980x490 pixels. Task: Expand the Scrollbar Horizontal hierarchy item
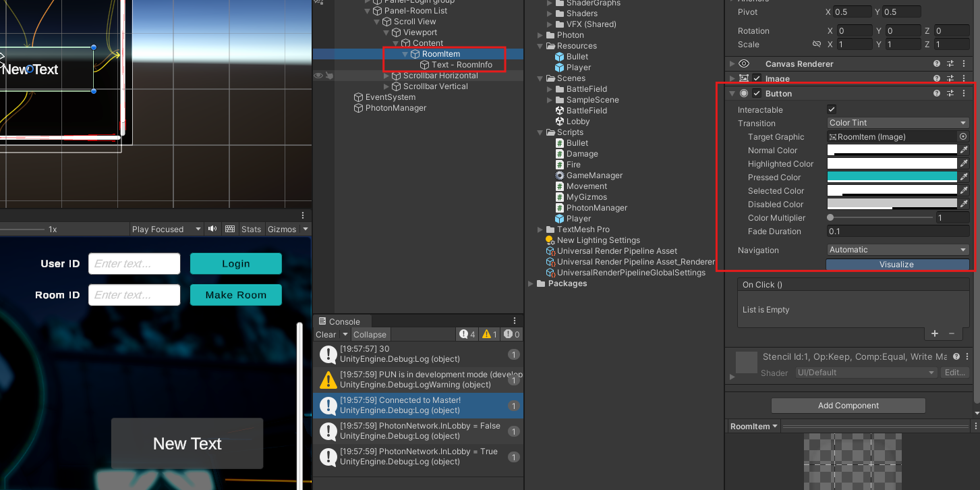coord(386,76)
